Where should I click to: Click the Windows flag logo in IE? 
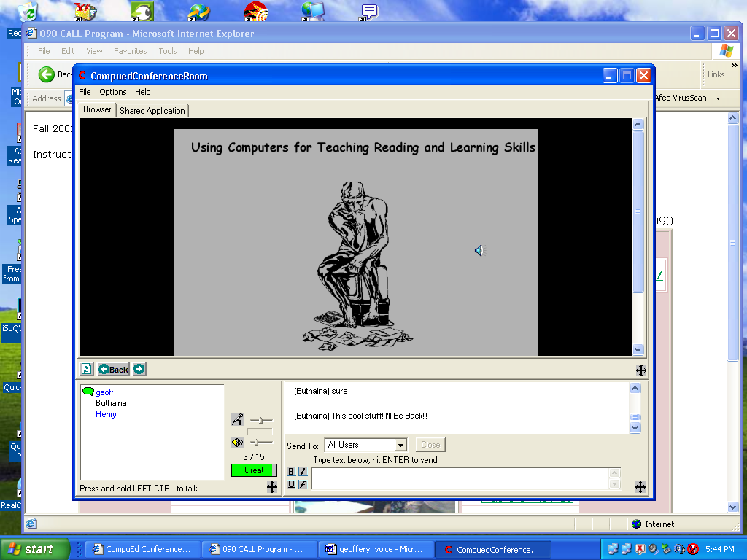[726, 50]
